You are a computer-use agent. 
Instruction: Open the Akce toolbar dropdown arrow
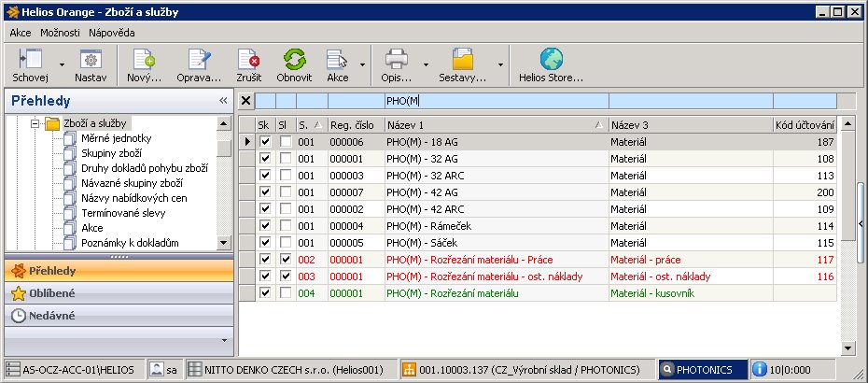pyautogui.click(x=362, y=64)
